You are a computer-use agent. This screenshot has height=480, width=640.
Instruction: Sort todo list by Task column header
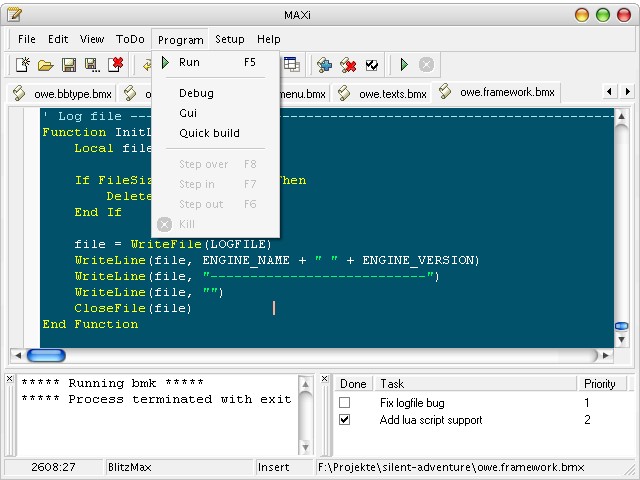(476, 384)
